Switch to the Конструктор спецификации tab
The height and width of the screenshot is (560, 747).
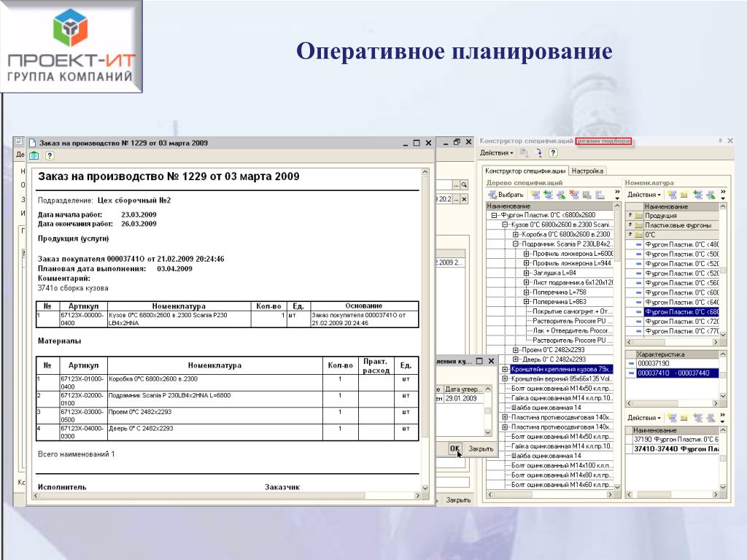click(525, 171)
